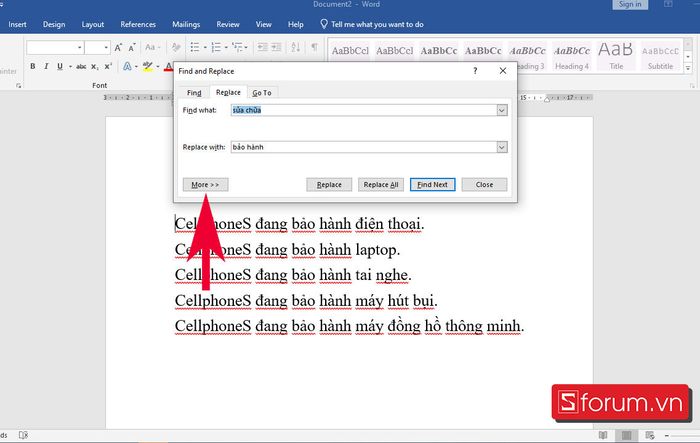700x443 pixels.
Task: Toggle Underline formatting
Action: [60, 66]
